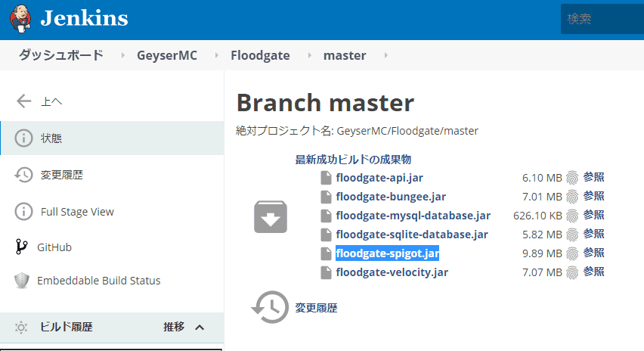
Task: Open master breadcrumb link
Action: [345, 55]
